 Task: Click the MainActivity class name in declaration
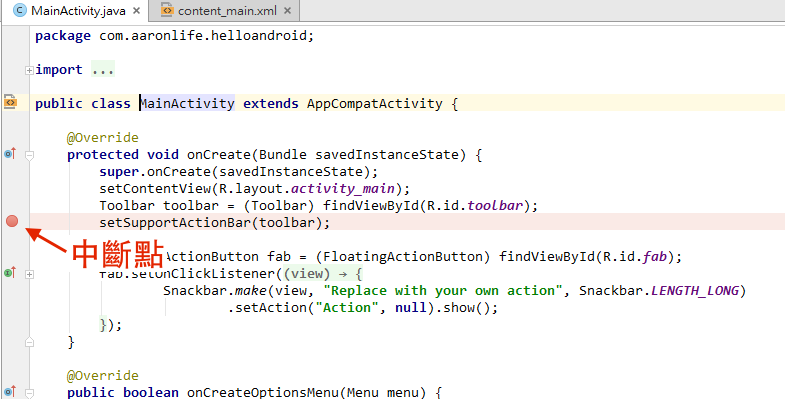tap(187, 104)
